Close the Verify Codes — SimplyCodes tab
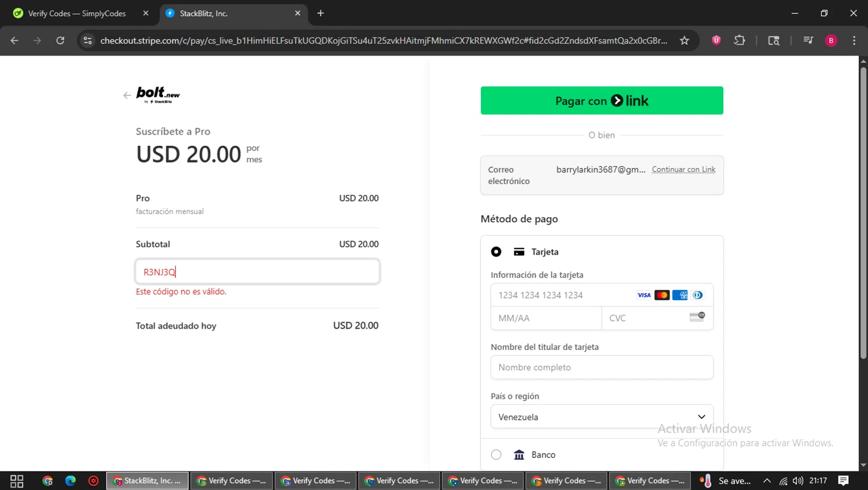 (145, 13)
